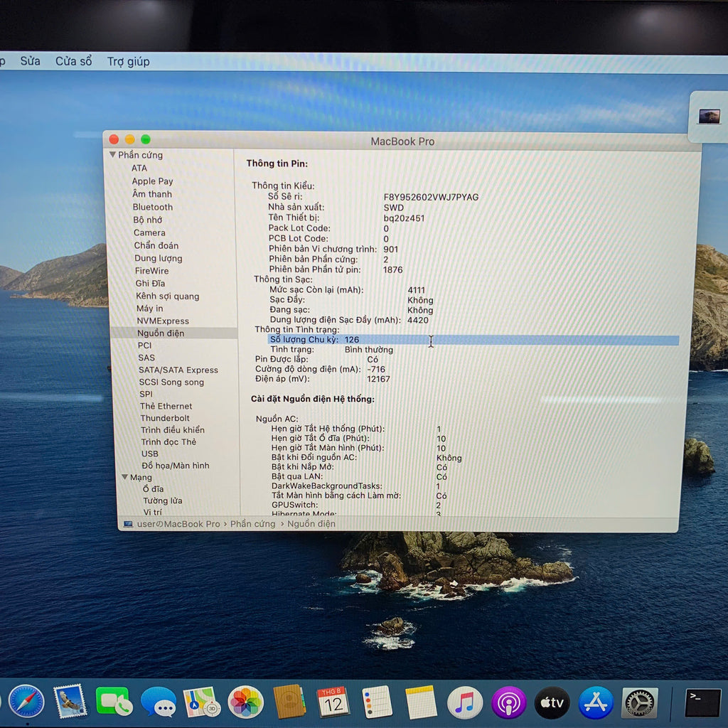Open the Trợ giúp menu
The width and height of the screenshot is (728, 728).
tap(128, 62)
